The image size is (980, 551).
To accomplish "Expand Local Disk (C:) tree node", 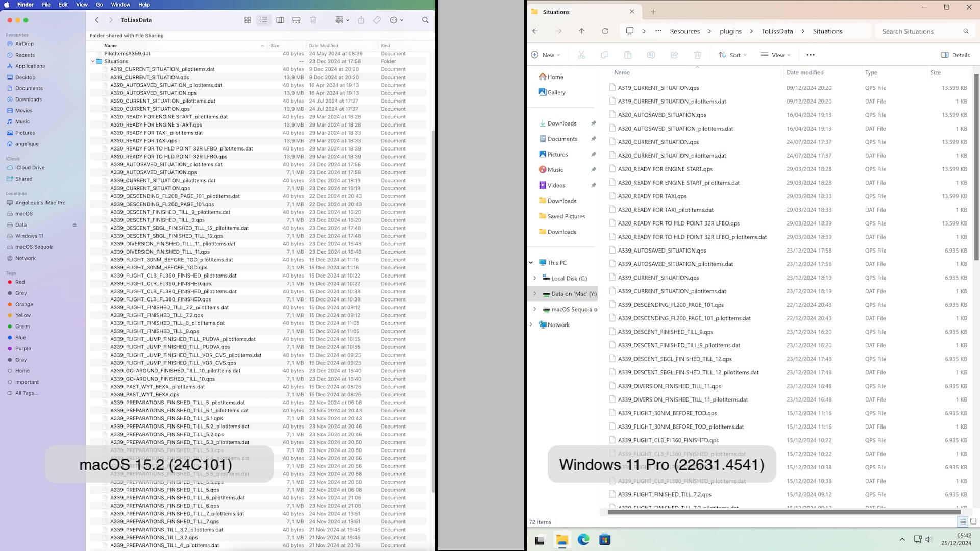I will [x=534, y=278].
